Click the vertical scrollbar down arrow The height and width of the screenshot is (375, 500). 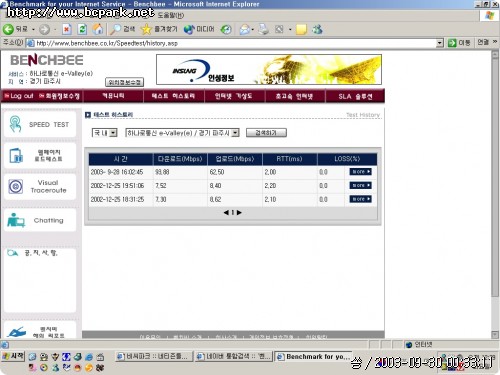tap(495, 334)
